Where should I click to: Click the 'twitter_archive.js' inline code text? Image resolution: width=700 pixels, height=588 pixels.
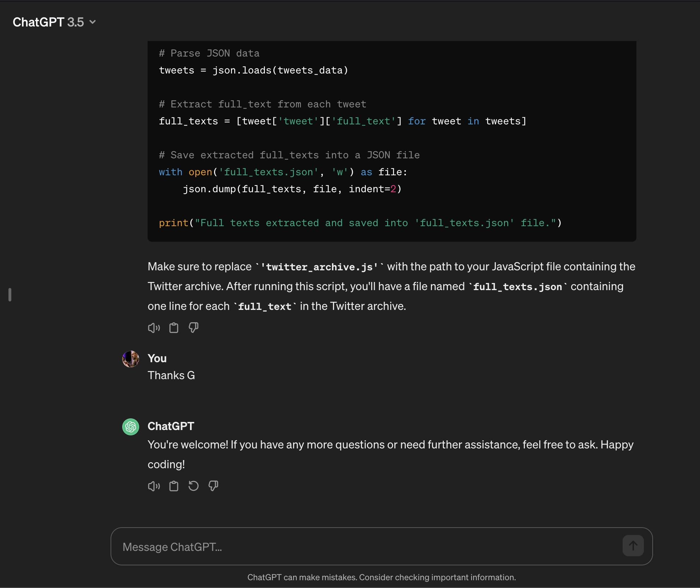319,267
